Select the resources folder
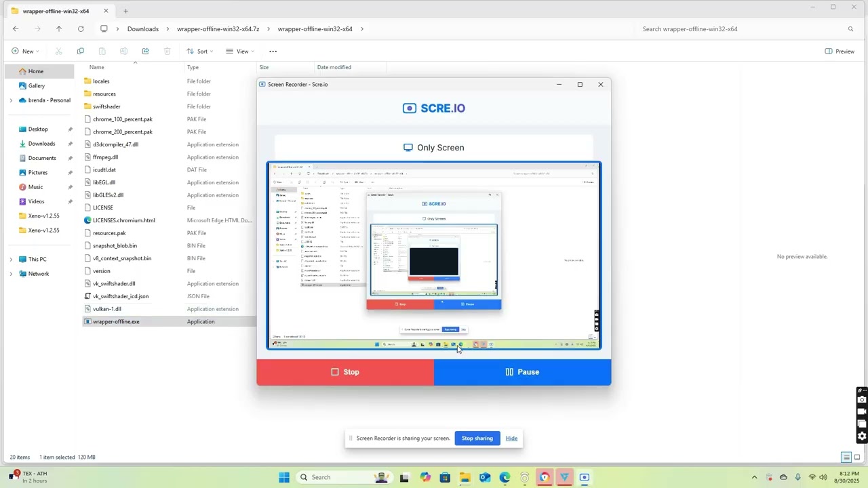Viewport: 868px width, 488px height. (104, 94)
